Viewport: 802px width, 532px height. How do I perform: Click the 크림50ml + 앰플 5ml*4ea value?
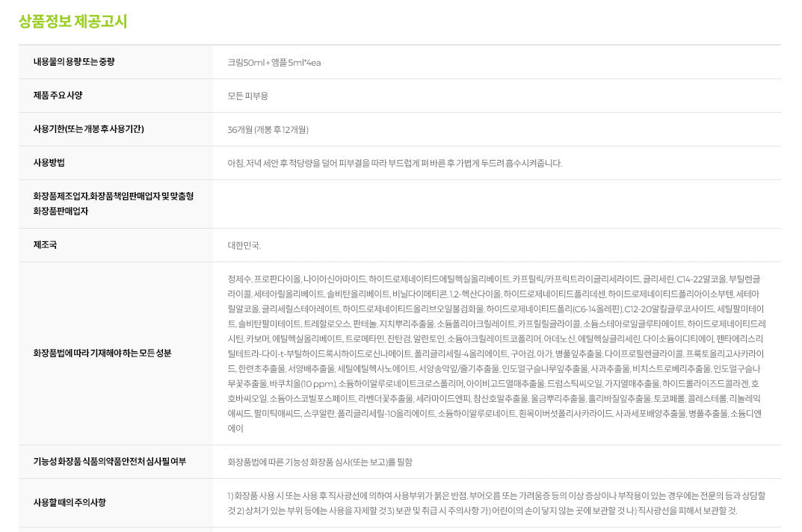pyautogui.click(x=274, y=62)
